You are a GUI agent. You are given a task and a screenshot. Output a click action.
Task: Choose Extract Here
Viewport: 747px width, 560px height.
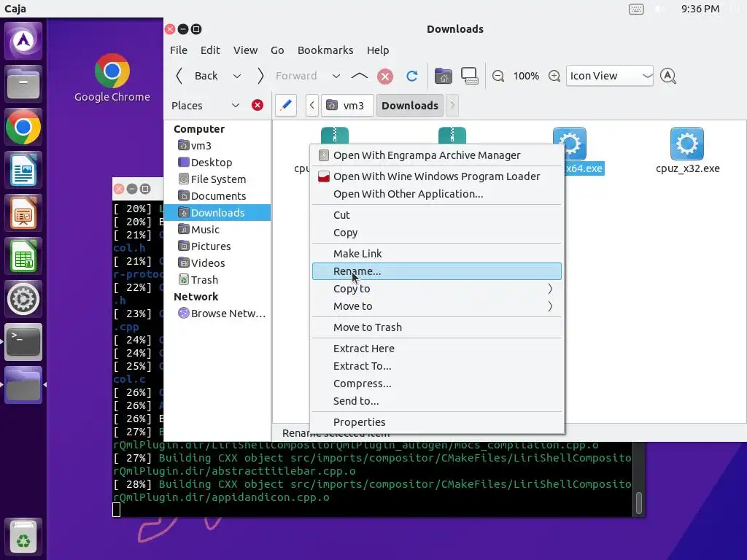(x=437, y=348)
